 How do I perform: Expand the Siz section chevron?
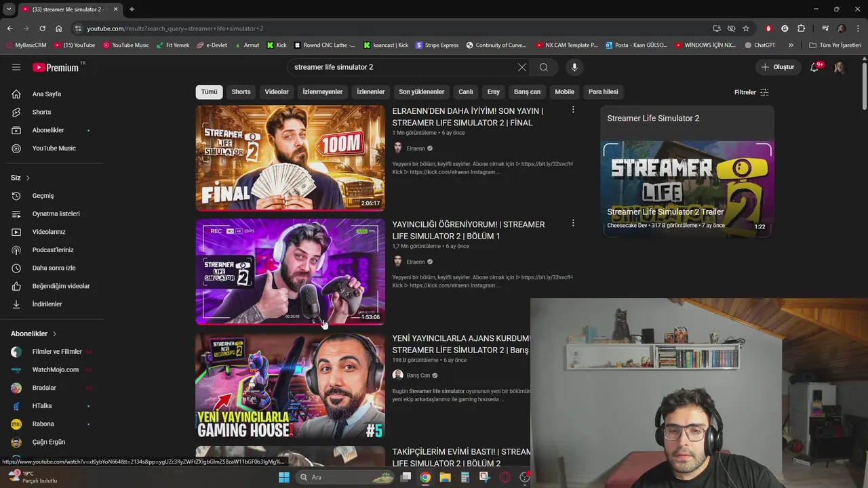[x=28, y=178]
